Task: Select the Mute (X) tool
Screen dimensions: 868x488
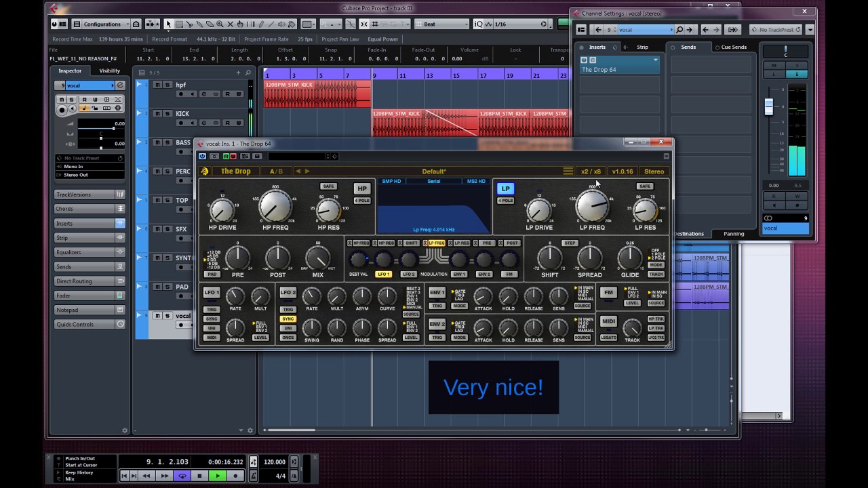Action: click(230, 24)
